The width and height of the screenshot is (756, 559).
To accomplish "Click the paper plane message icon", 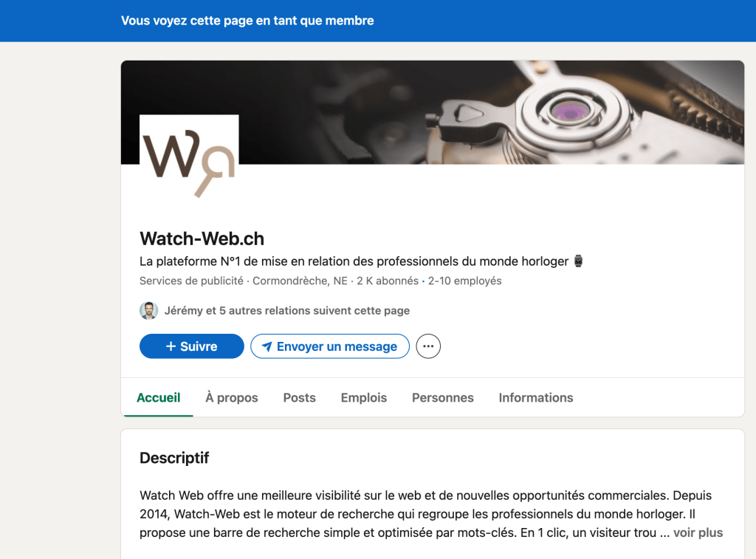I will pyautogui.click(x=267, y=346).
